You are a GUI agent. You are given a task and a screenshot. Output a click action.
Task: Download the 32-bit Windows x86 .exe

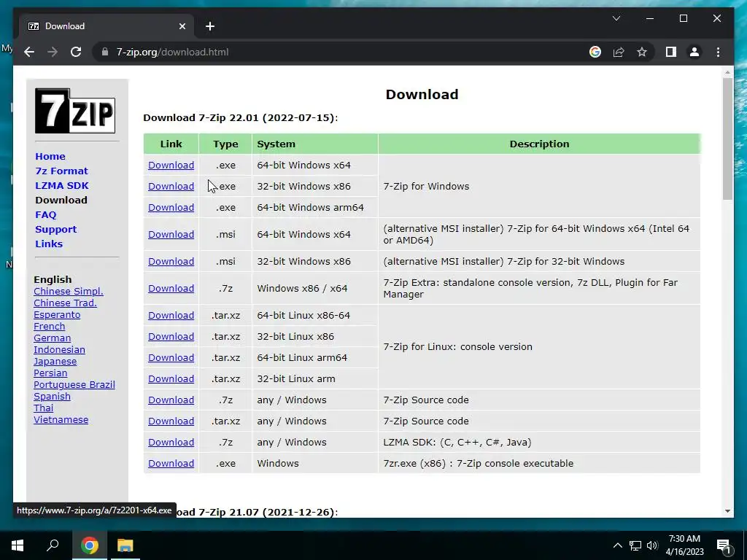click(171, 186)
